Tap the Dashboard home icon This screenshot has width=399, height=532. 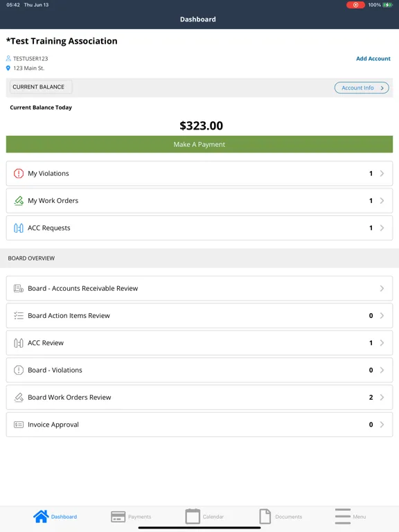tap(41, 516)
